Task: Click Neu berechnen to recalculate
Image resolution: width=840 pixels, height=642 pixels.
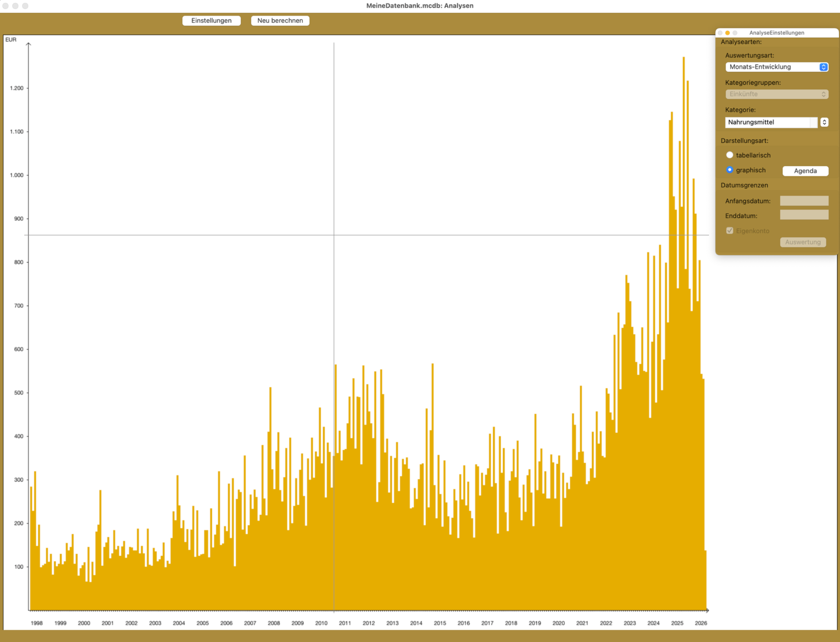Action: pyautogui.click(x=280, y=21)
